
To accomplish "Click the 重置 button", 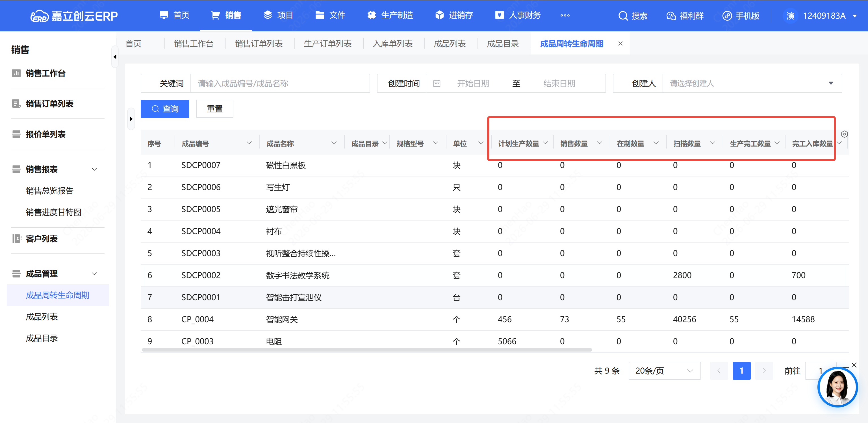I will [x=215, y=108].
